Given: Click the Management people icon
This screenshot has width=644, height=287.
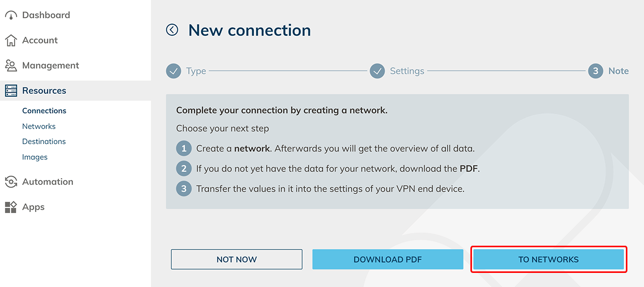Looking at the screenshot, I should coord(11,65).
